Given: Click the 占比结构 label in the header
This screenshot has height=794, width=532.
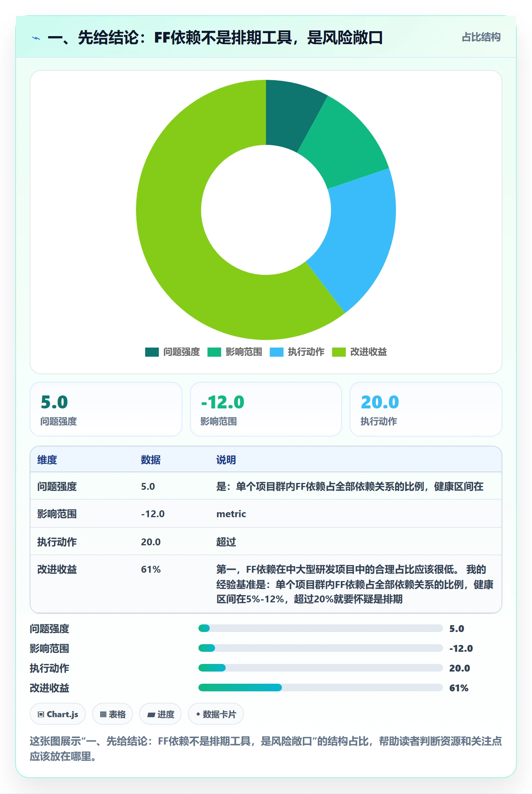Looking at the screenshot, I should point(481,37).
